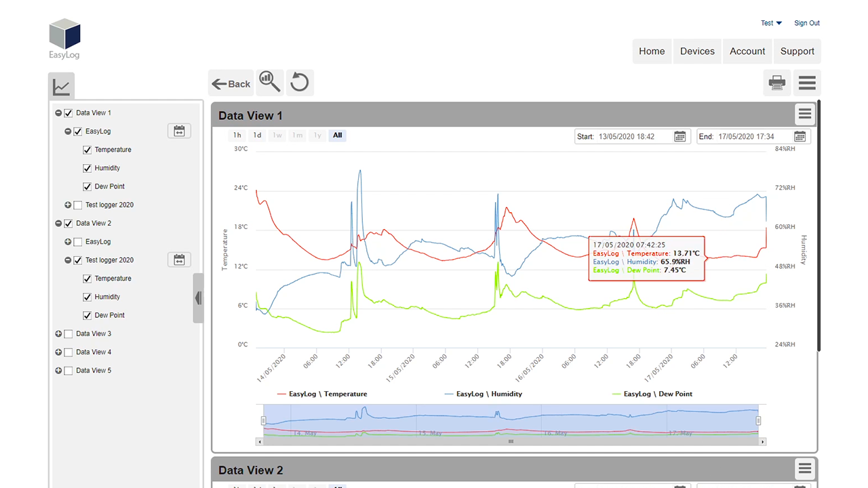Image resolution: width=868 pixels, height=488 pixels.
Task: Click the printer icon
Action: coord(777,83)
